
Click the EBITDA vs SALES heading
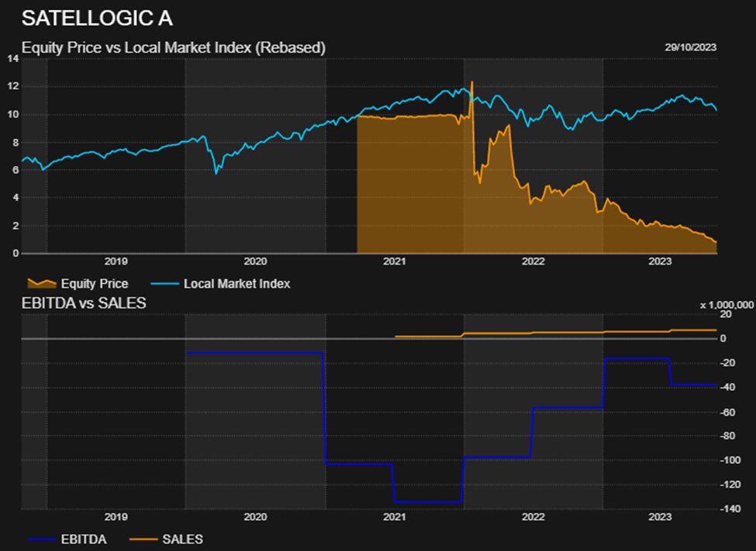pos(84,303)
